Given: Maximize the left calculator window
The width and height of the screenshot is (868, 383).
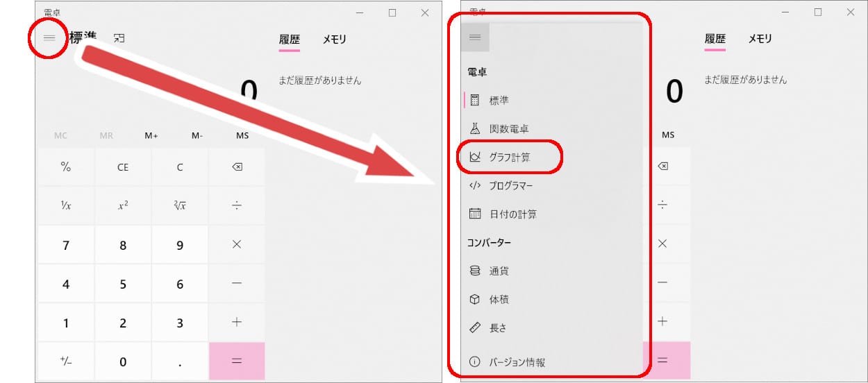Looking at the screenshot, I should [392, 12].
